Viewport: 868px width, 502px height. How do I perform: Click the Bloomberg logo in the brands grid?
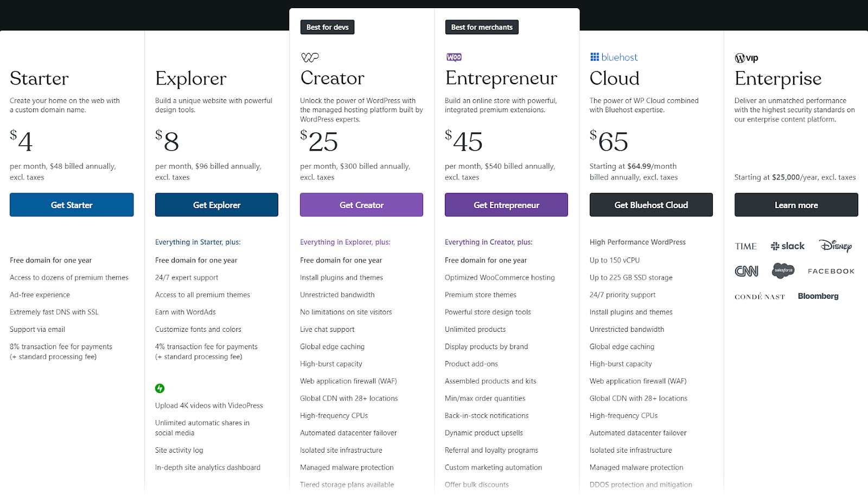pos(818,296)
